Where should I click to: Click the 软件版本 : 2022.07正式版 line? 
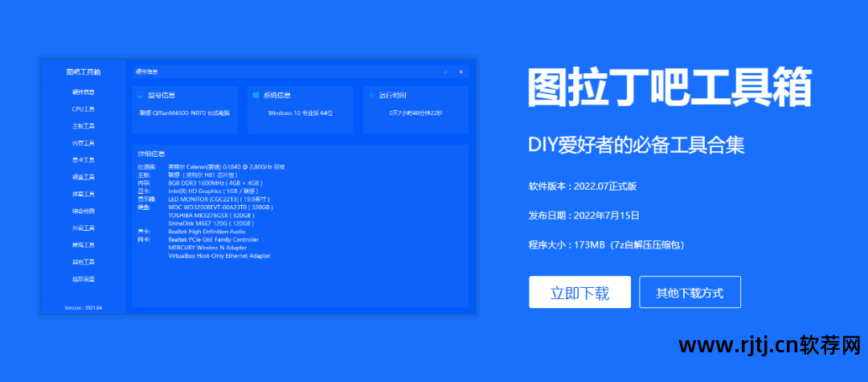(x=583, y=187)
